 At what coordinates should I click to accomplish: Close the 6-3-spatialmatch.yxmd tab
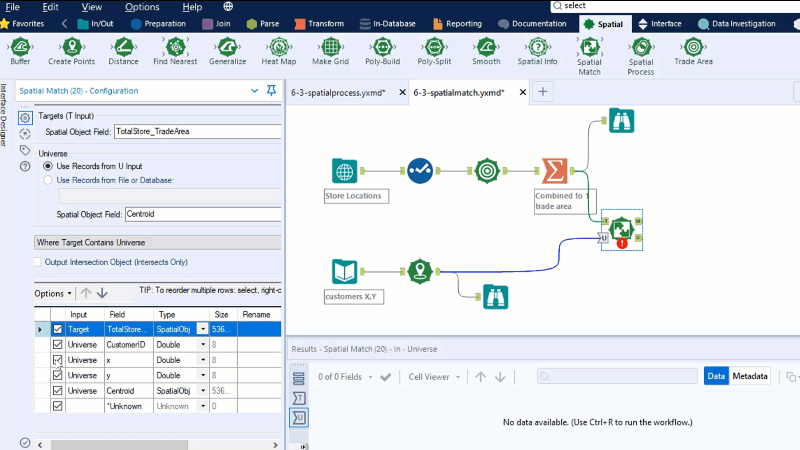522,92
